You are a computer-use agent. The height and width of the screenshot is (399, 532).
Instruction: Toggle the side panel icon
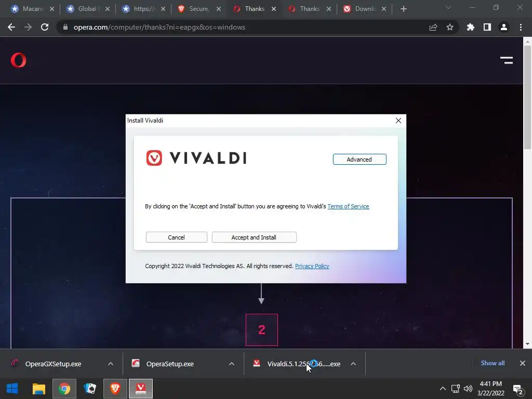[x=487, y=27]
